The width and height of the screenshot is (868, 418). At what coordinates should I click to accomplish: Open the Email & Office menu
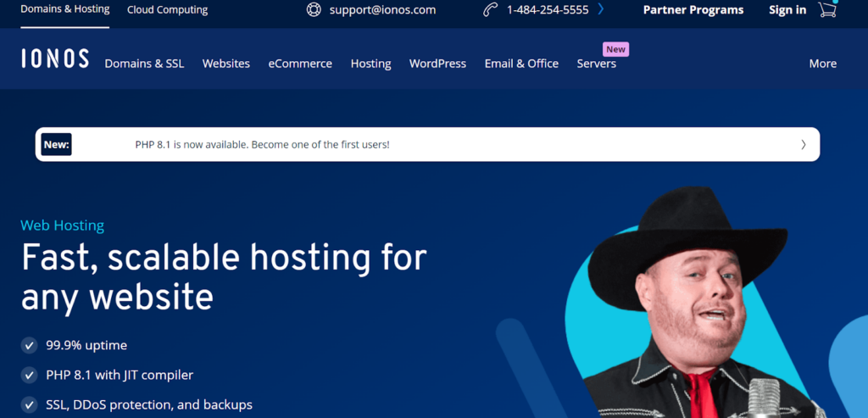pos(521,64)
